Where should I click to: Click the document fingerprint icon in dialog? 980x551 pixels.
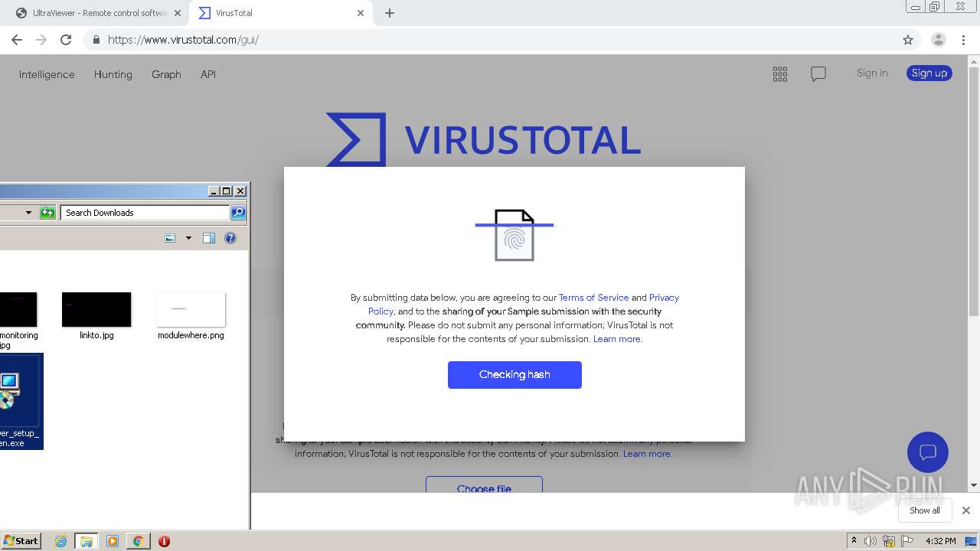(x=514, y=236)
